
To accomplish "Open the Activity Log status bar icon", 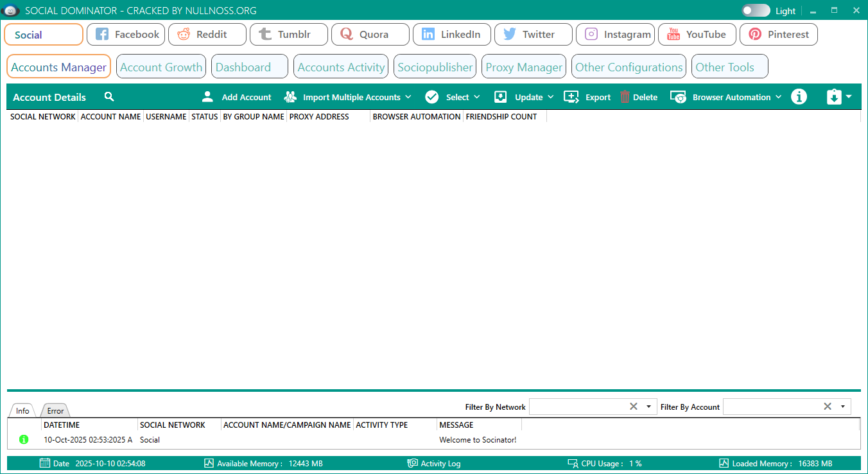I will [412, 463].
